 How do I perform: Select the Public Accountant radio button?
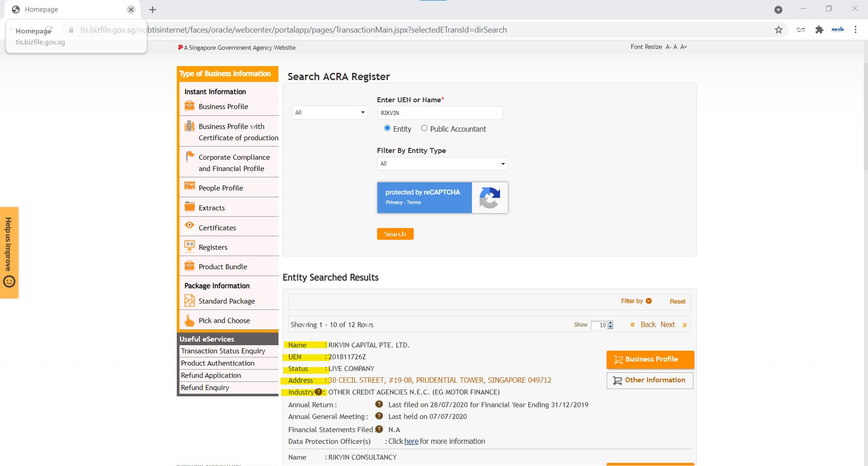424,128
